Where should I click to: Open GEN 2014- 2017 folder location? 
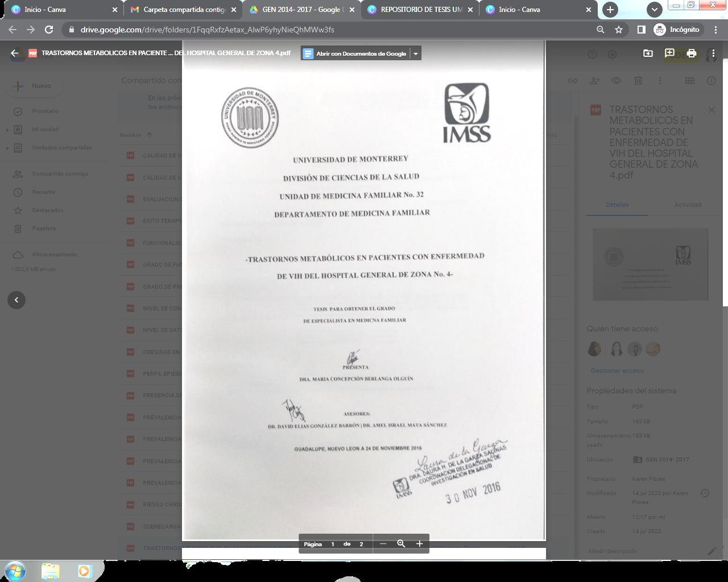coord(661,459)
